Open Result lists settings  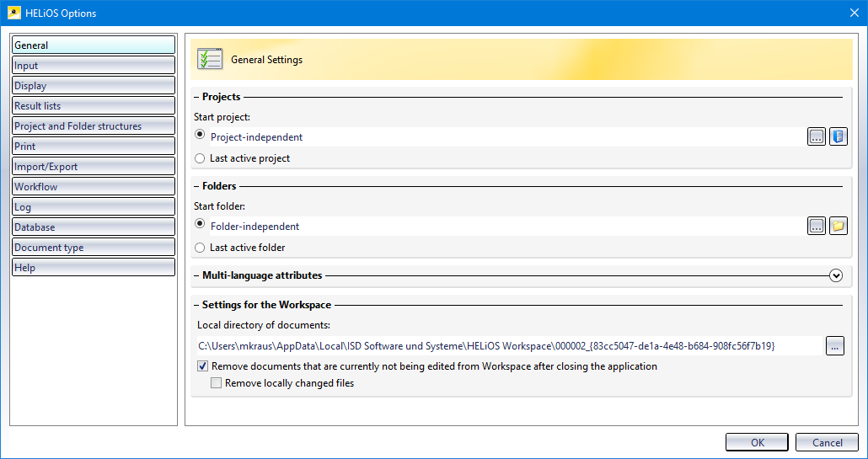94,105
